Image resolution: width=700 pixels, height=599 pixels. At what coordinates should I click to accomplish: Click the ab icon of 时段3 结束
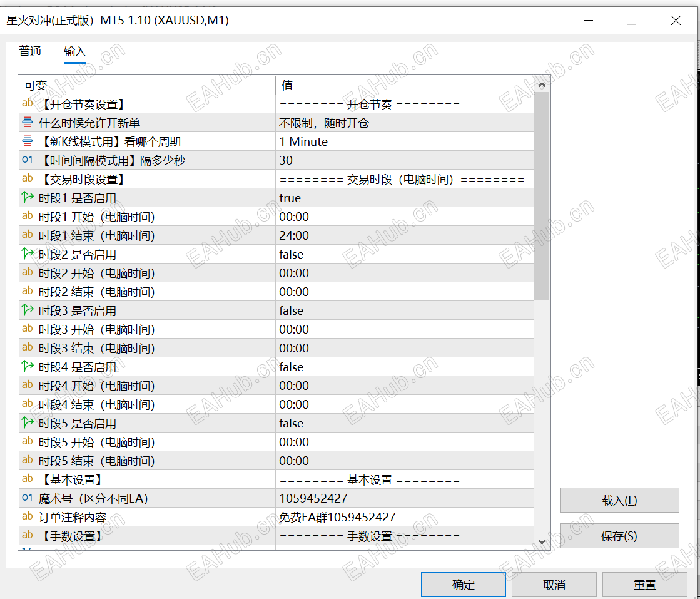[x=28, y=347]
